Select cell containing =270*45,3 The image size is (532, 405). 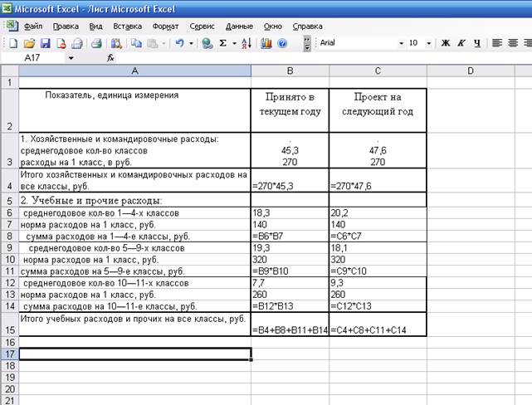pyautogui.click(x=290, y=180)
